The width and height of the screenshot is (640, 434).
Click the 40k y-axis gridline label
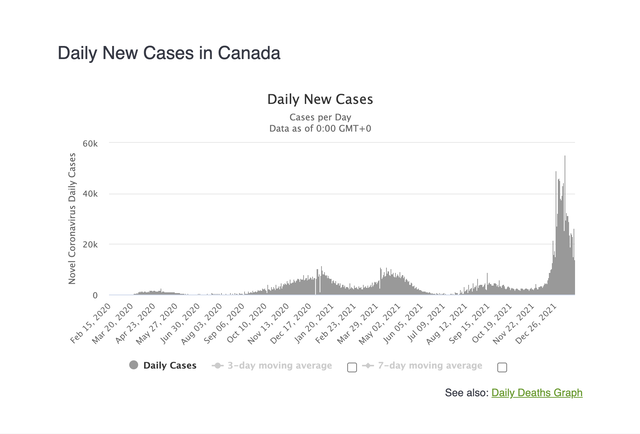point(90,194)
